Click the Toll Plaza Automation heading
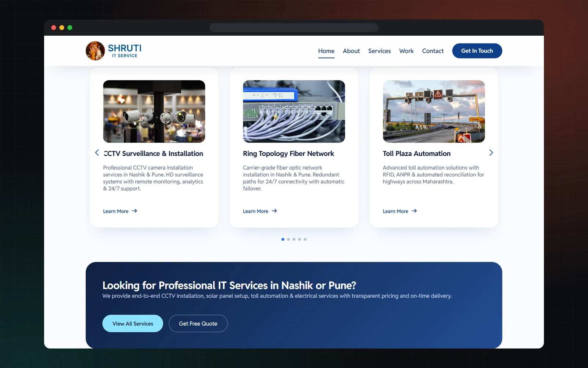Viewport: 588px width, 368px height. click(417, 153)
